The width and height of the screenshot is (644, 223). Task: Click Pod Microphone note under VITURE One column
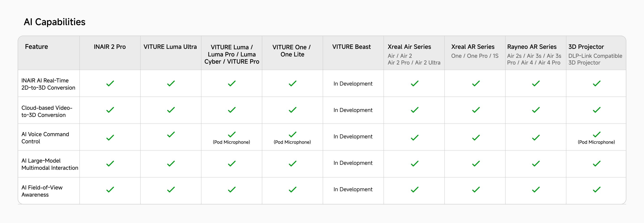point(292,142)
